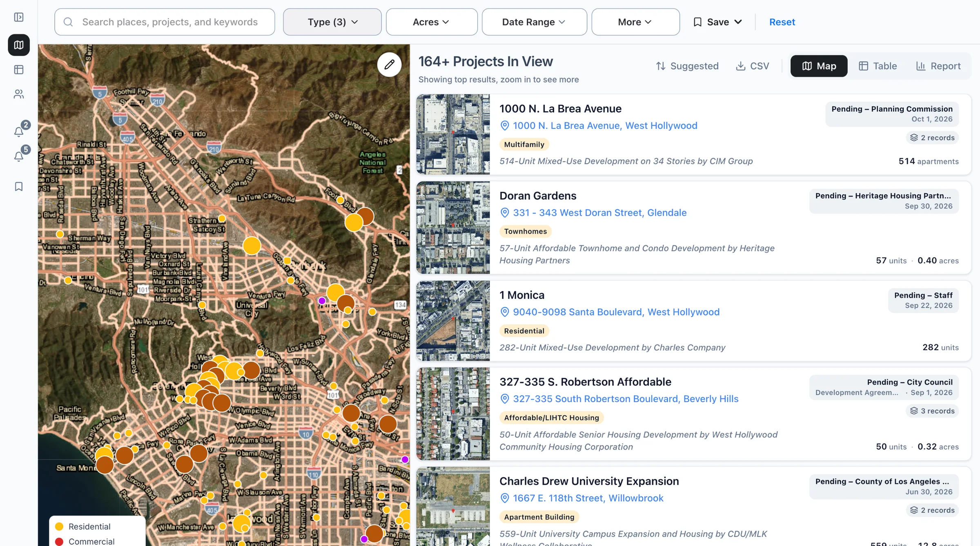The image size is (980, 546).
Task: Click the pencil draw icon on map
Action: click(389, 65)
